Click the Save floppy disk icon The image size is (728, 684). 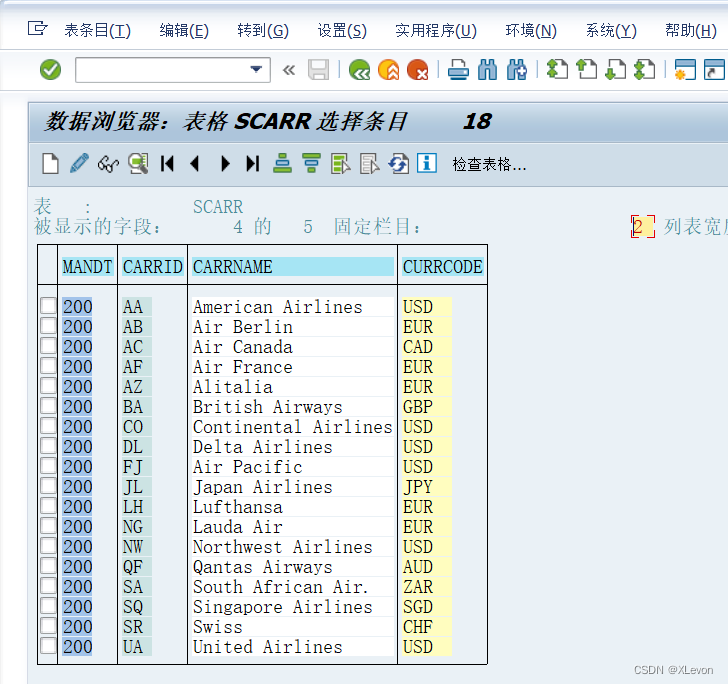pyautogui.click(x=318, y=70)
